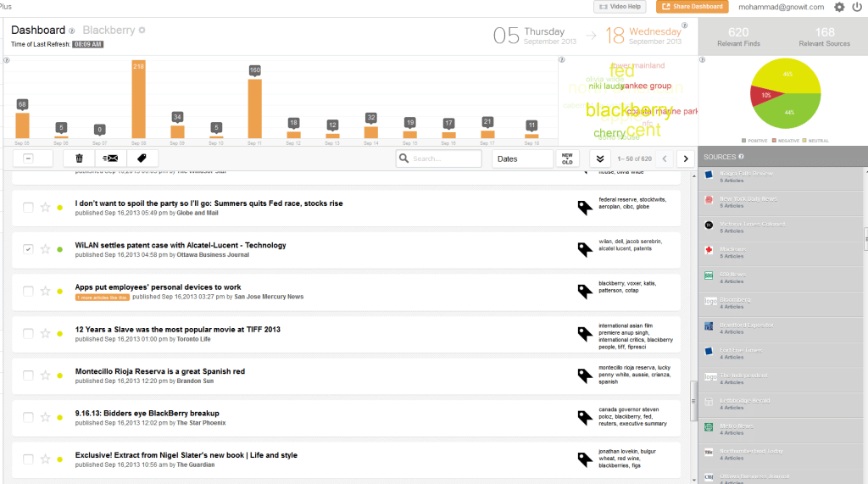Click the SOURCES help question icon
Image resolution: width=868 pixels, height=484 pixels.
[741, 157]
